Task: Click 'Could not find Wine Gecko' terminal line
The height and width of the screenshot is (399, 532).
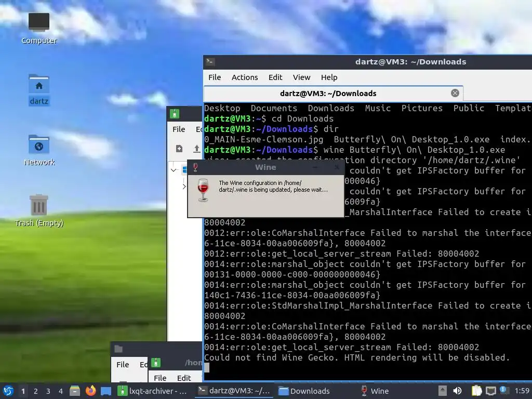Action: [x=357, y=357]
